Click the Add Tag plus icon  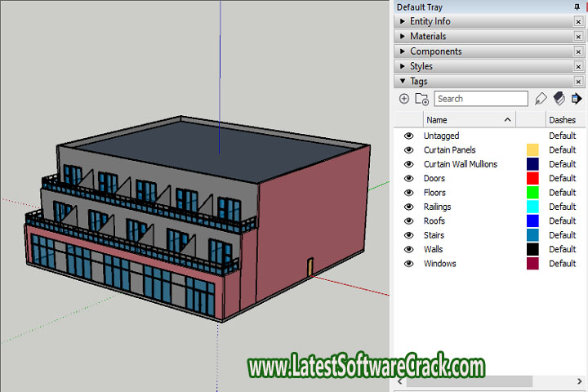[x=404, y=99]
